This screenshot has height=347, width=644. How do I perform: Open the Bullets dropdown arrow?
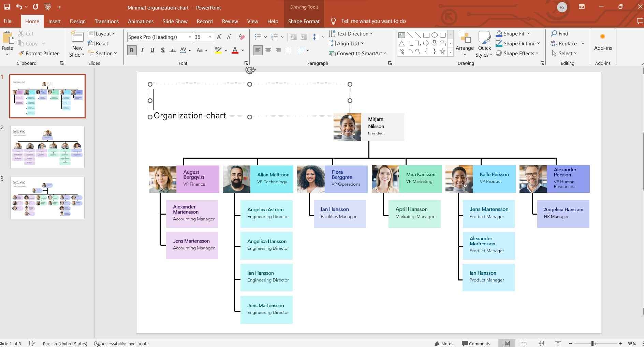click(x=265, y=37)
